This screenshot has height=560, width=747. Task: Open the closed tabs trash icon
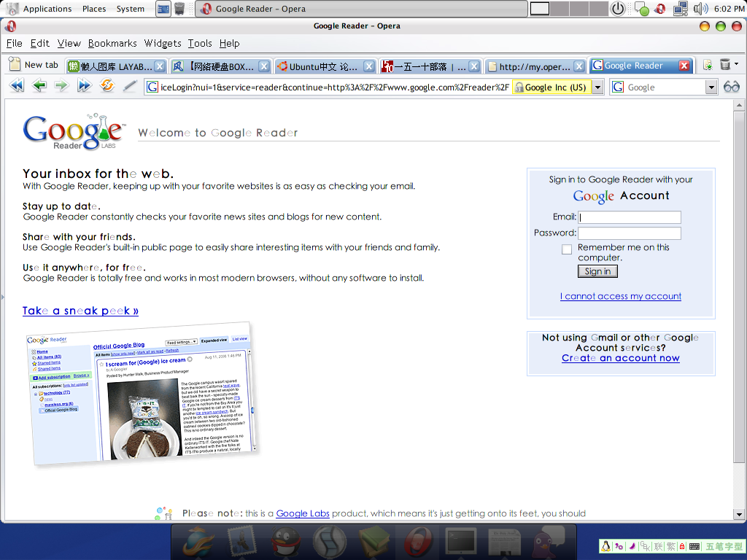(724, 65)
